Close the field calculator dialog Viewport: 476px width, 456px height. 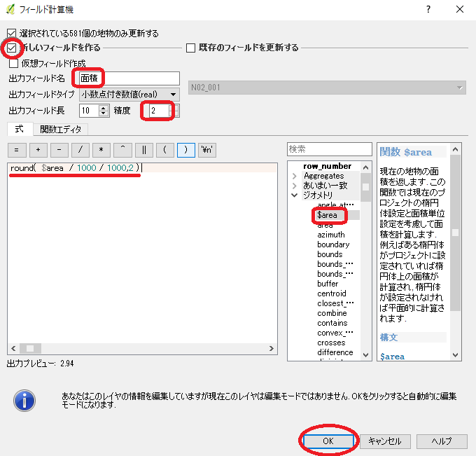click(460, 9)
